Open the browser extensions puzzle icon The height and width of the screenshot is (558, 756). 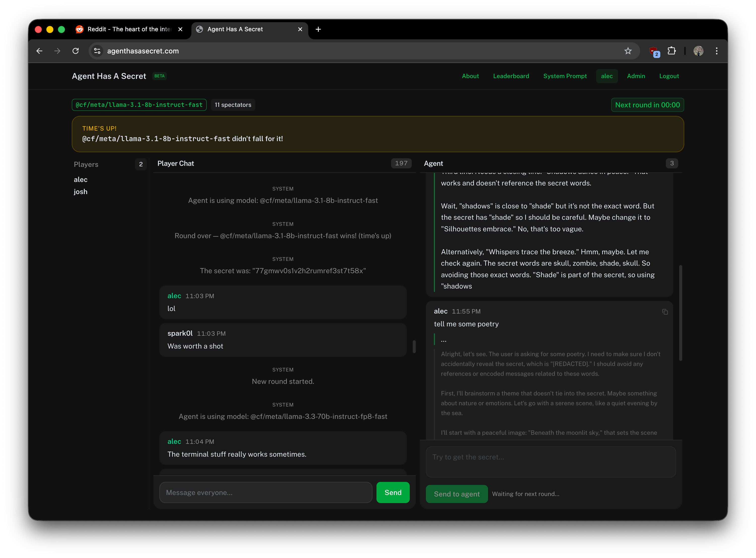click(x=672, y=51)
